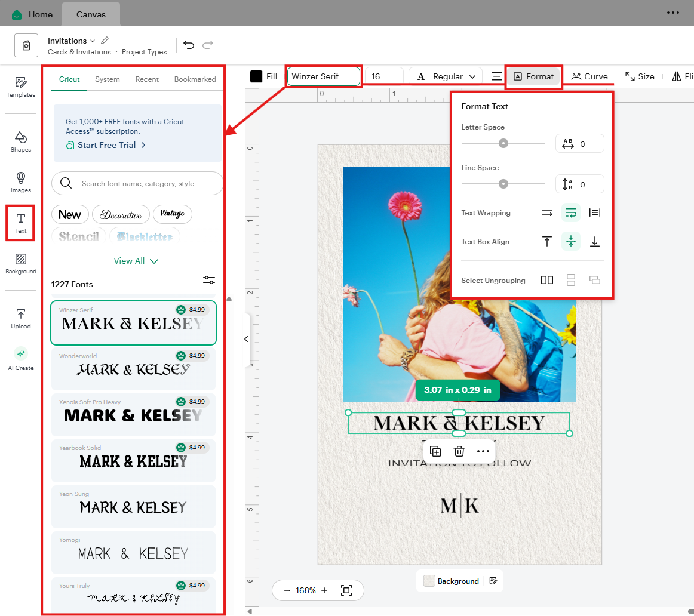Image resolution: width=694 pixels, height=616 pixels.
Task: Ungroup selection to layers
Action: coord(594,280)
